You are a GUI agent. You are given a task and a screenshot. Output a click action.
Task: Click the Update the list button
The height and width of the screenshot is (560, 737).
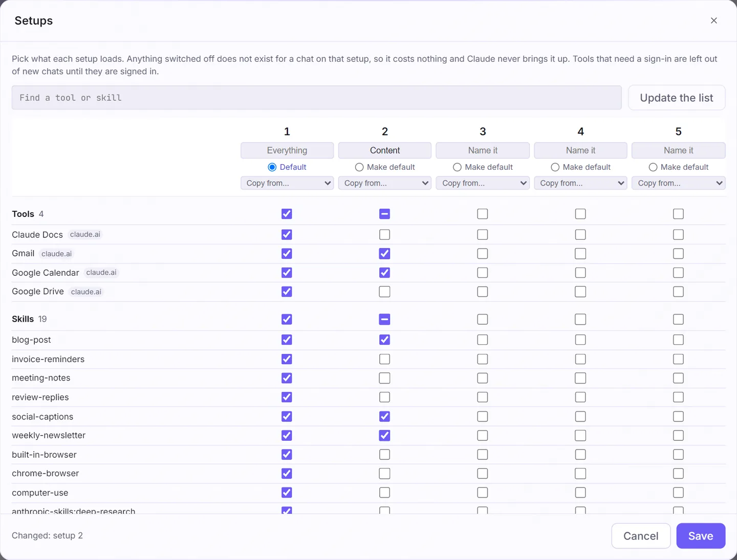tap(677, 98)
